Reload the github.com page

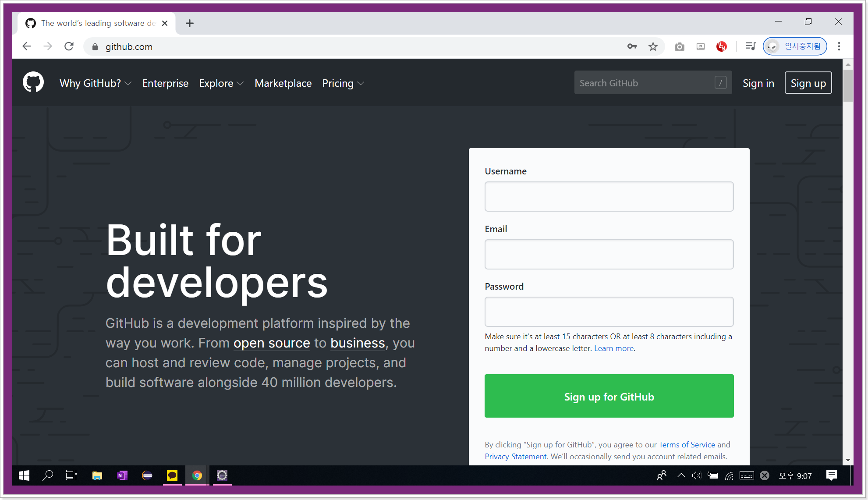coord(69,46)
